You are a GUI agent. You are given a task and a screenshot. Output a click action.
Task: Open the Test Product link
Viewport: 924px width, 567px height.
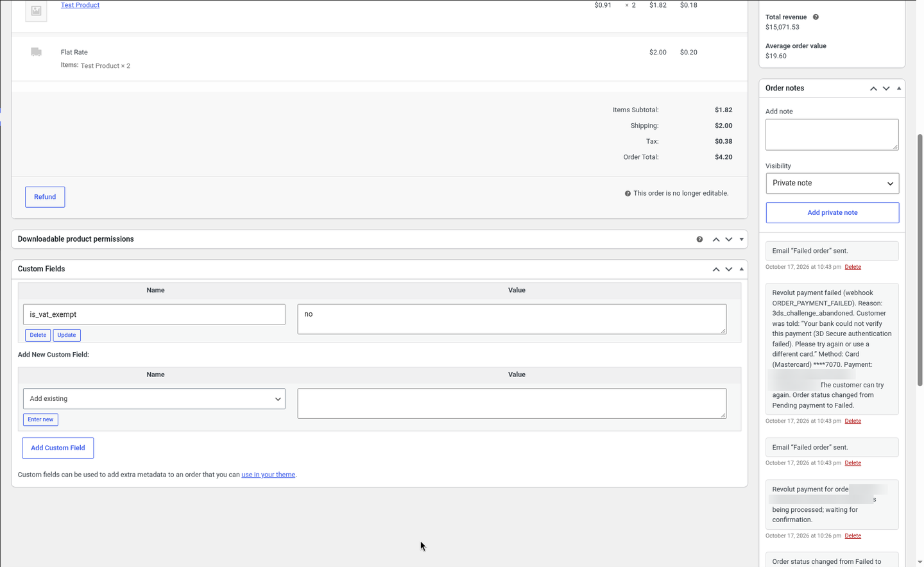[x=80, y=5]
